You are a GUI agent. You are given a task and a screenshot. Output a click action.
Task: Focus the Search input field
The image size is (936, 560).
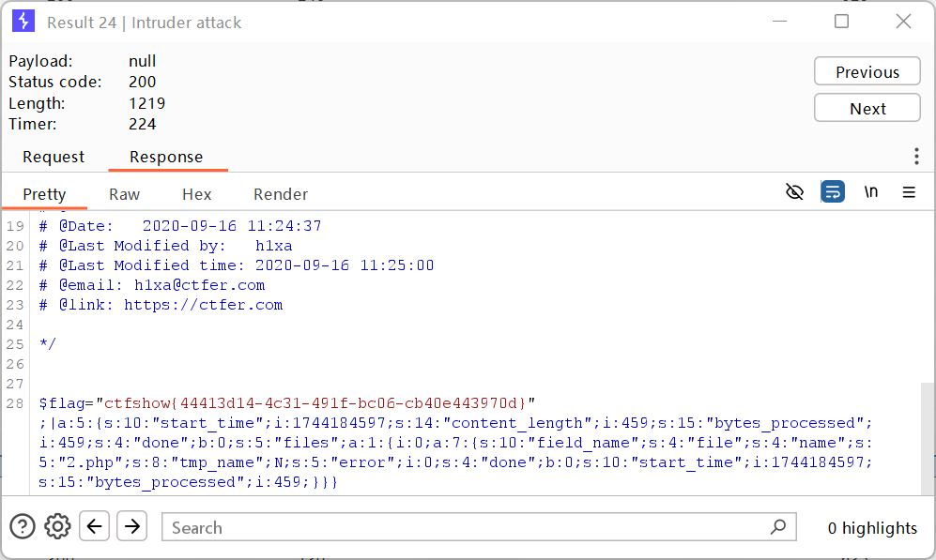click(466, 527)
